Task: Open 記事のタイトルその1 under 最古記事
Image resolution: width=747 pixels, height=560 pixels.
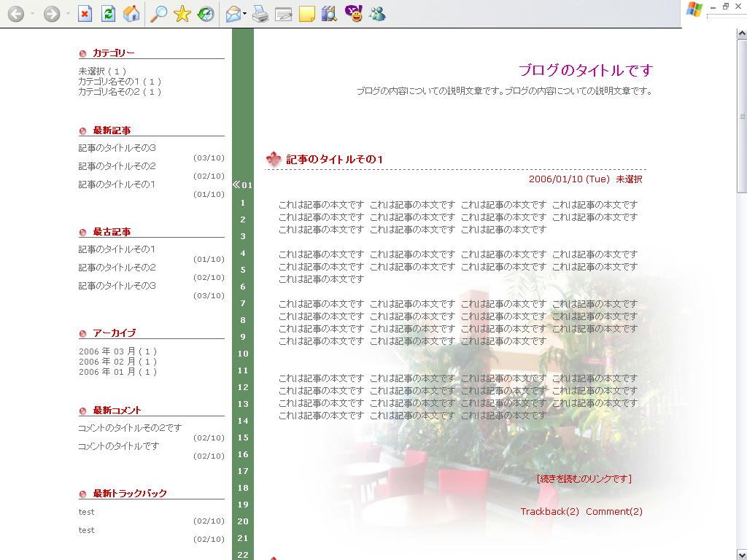Action: click(117, 249)
